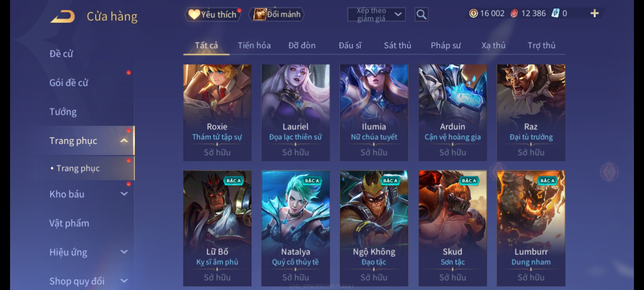Switch to the Sát thủ tab
Viewport: 644px width, 290px height.
click(397, 45)
